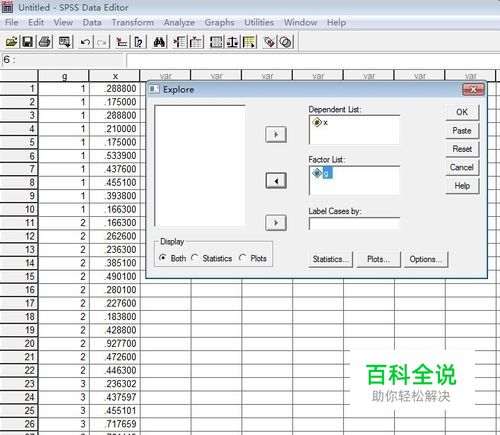Image resolution: width=500 pixels, height=435 pixels.
Task: Click the g column header
Action: (x=64, y=76)
